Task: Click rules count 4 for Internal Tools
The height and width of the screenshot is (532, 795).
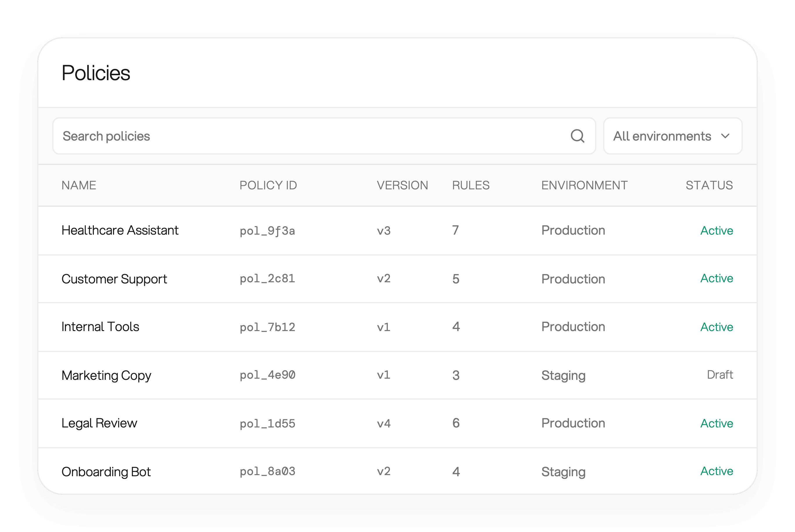Action: (456, 327)
